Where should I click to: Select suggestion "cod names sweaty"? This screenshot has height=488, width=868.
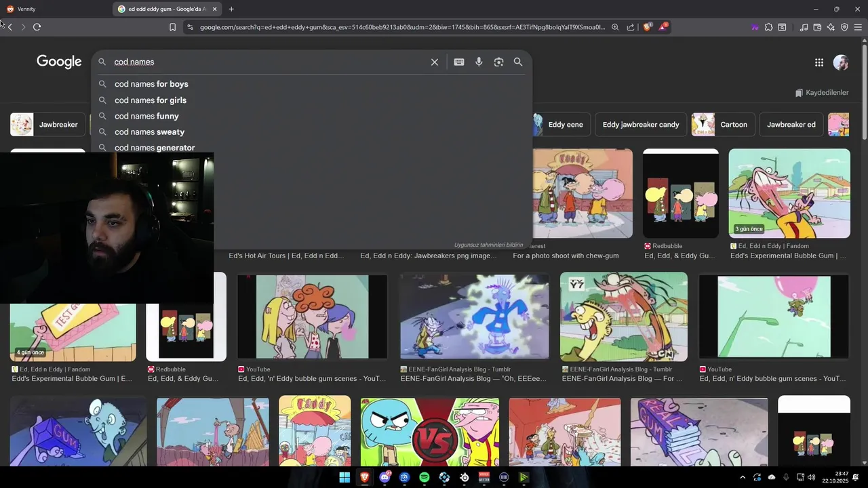tap(312, 132)
